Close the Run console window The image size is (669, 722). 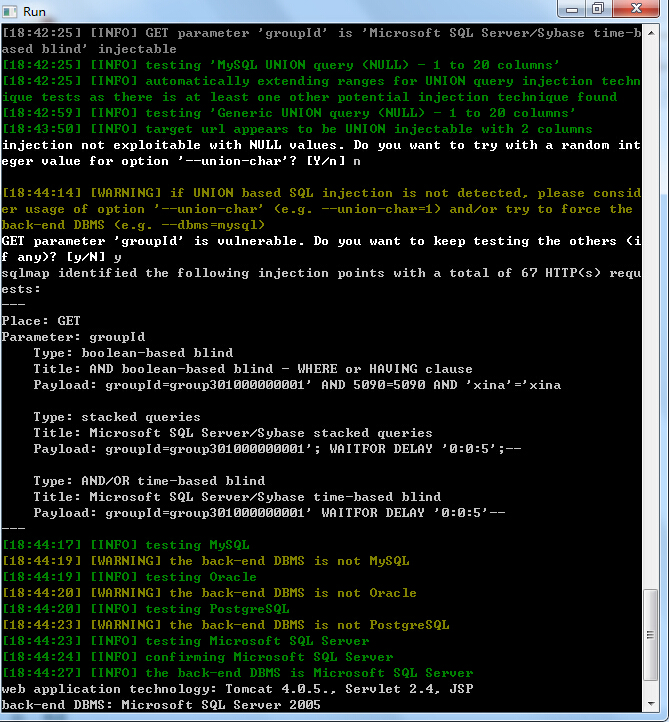click(x=636, y=9)
